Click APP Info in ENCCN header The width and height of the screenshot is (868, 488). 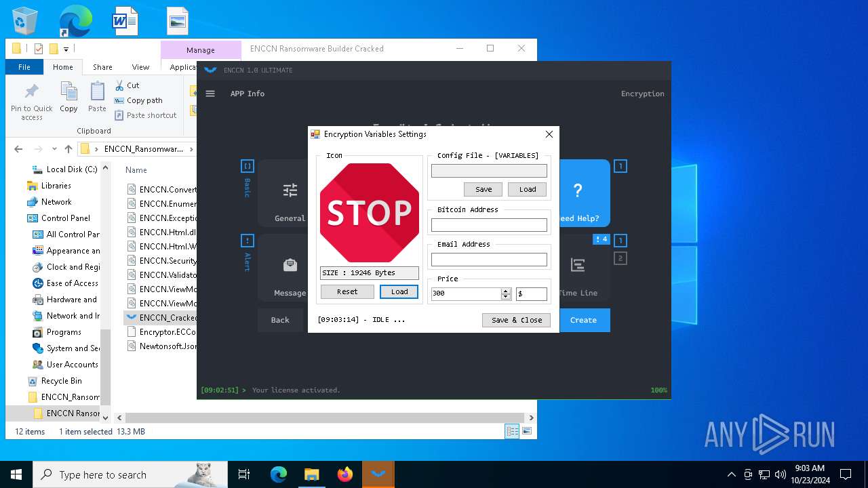coord(248,94)
